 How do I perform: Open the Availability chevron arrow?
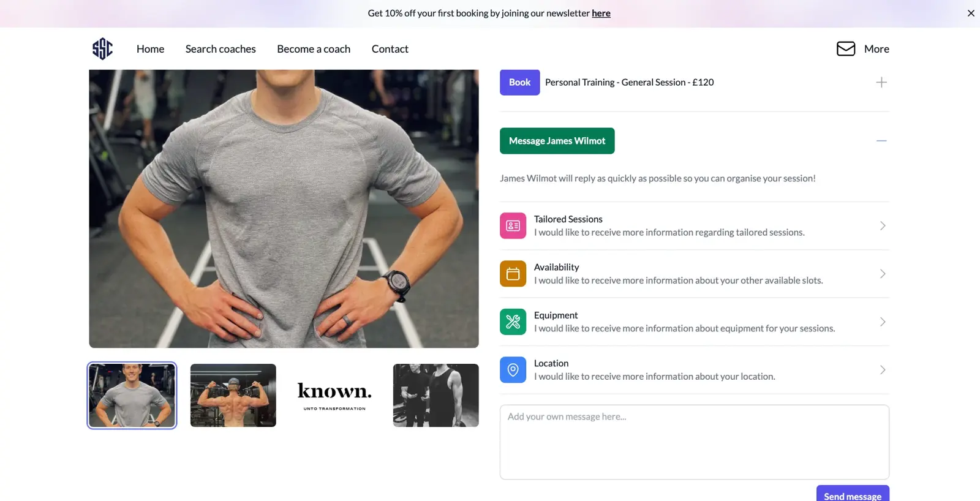click(x=883, y=274)
